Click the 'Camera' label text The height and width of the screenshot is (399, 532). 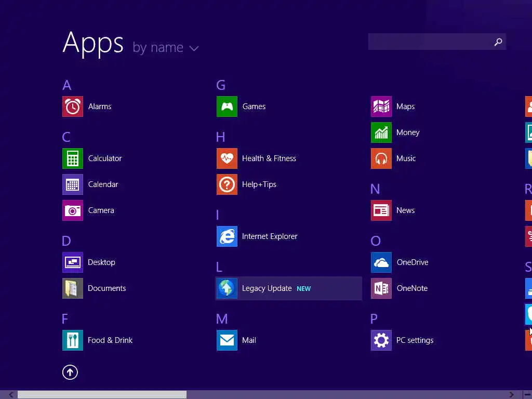pyautogui.click(x=101, y=210)
